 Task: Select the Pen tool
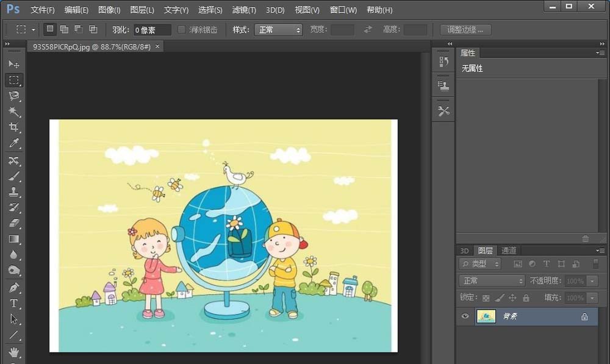(x=14, y=288)
